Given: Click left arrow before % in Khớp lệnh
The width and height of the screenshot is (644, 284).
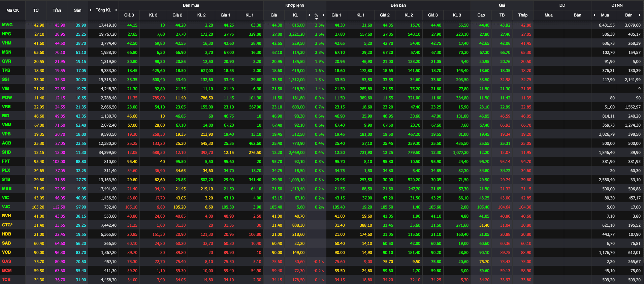Looking at the screenshot, I should coord(309,15).
